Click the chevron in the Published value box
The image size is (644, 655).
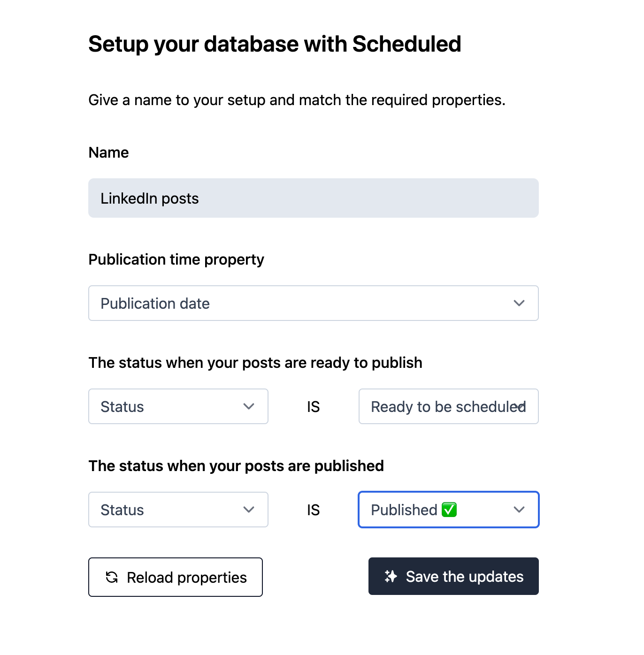coord(519,510)
